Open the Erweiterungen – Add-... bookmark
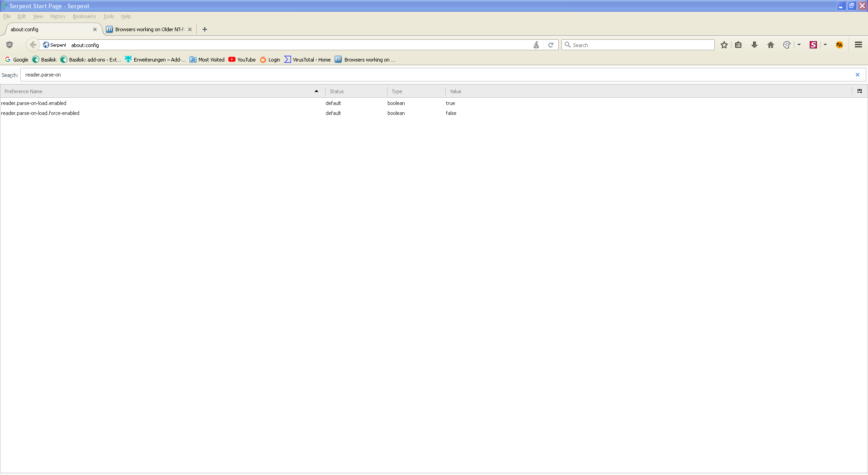Image resolution: width=868 pixels, height=475 pixels. point(155,60)
